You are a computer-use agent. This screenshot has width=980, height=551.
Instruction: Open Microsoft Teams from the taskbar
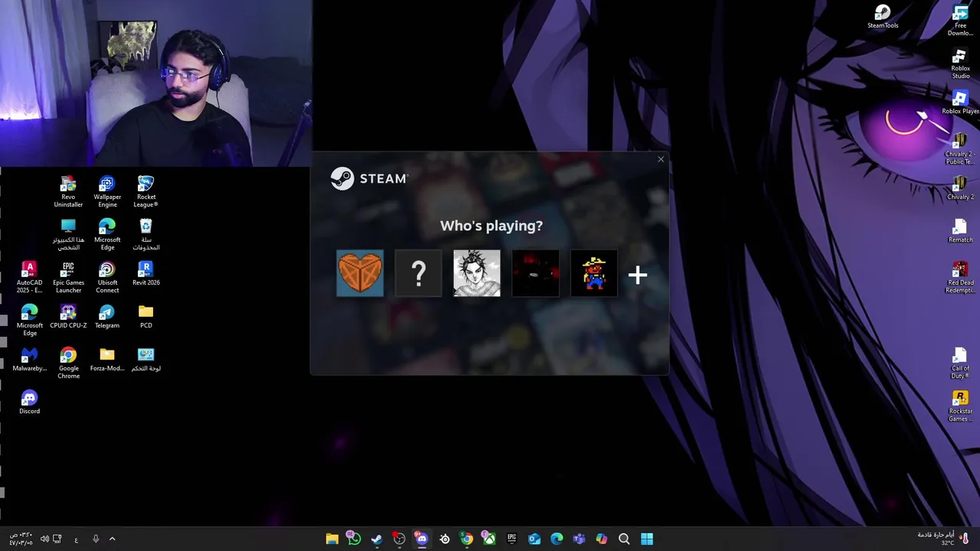coord(579,539)
